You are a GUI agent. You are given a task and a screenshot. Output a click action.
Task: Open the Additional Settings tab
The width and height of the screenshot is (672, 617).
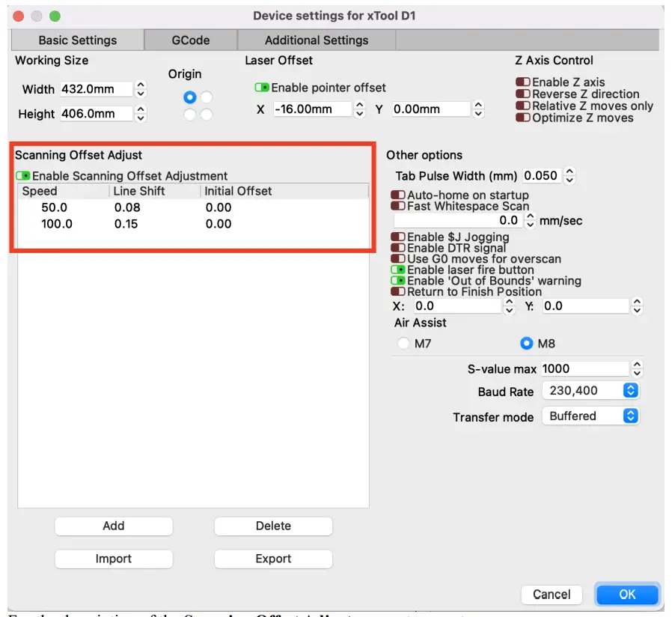pyautogui.click(x=317, y=40)
